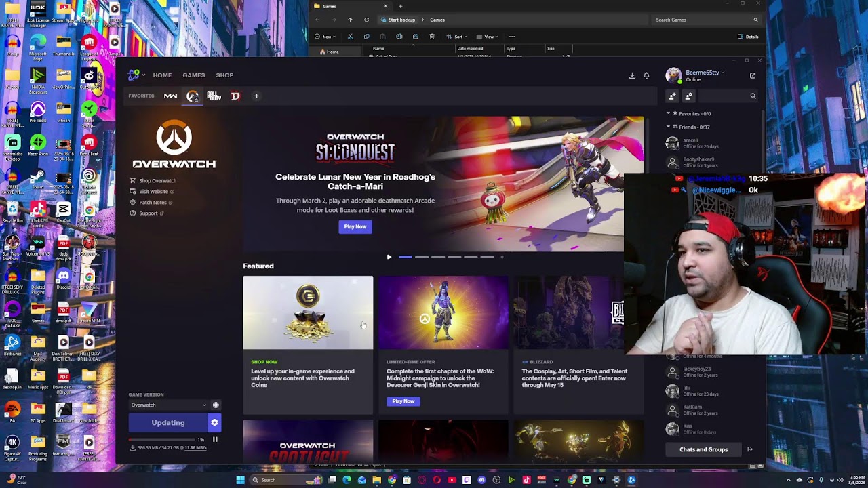Screen dimensions: 868x488
Task: Select the Call of Duty favorite icon
Action: pyautogui.click(x=214, y=96)
